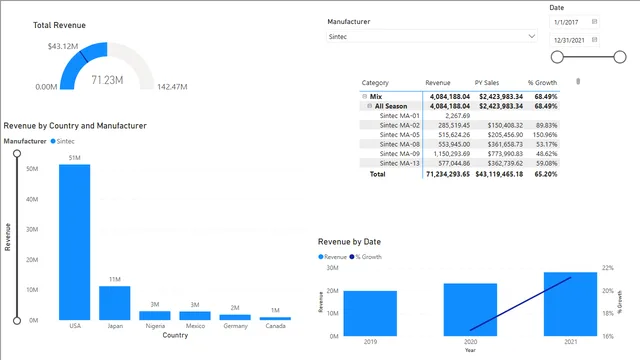Select the 2019 revenue column
640x360 pixels.
pos(370,313)
